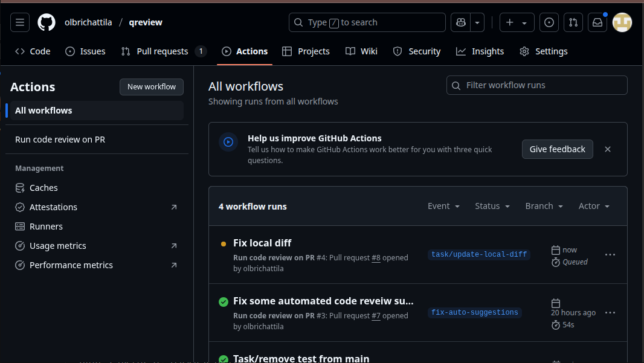644x363 pixels.
Task: Open the Branch filter dropdown
Action: pyautogui.click(x=544, y=206)
